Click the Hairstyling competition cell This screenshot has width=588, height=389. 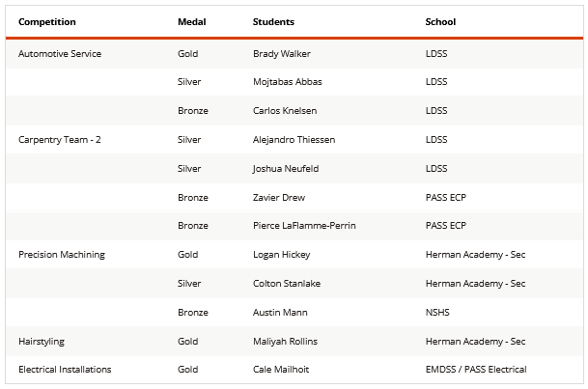coord(44,341)
